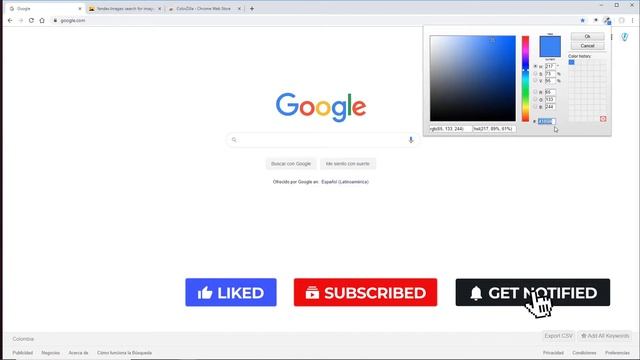This screenshot has width=640, height=360.
Task: Select the blue swatch in Color history
Action: pyautogui.click(x=571, y=62)
